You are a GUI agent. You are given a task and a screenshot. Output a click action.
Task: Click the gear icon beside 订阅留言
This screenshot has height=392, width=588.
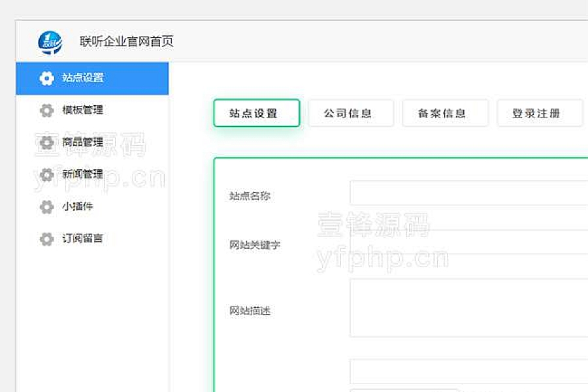click(x=46, y=239)
